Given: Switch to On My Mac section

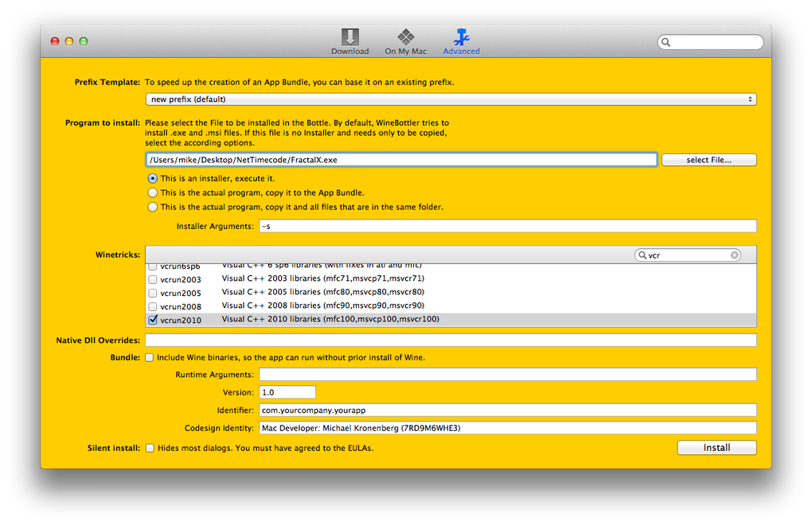Looking at the screenshot, I should pos(405,41).
